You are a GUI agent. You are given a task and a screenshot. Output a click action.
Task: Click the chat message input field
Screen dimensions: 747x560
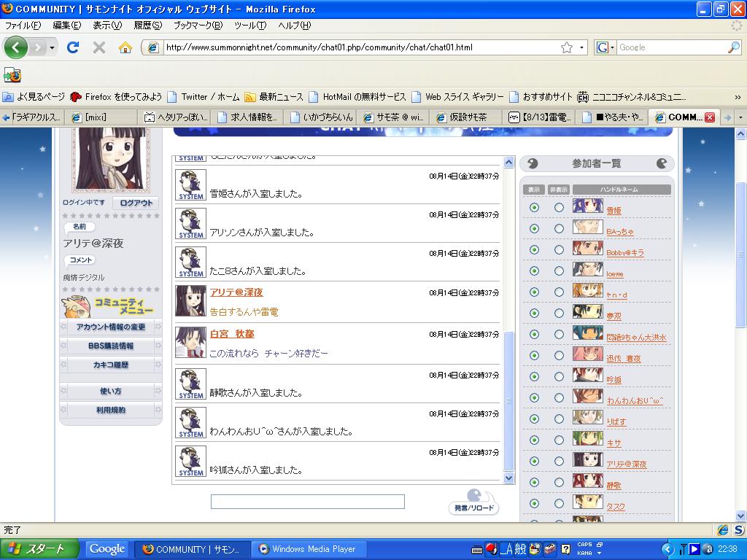[307, 502]
